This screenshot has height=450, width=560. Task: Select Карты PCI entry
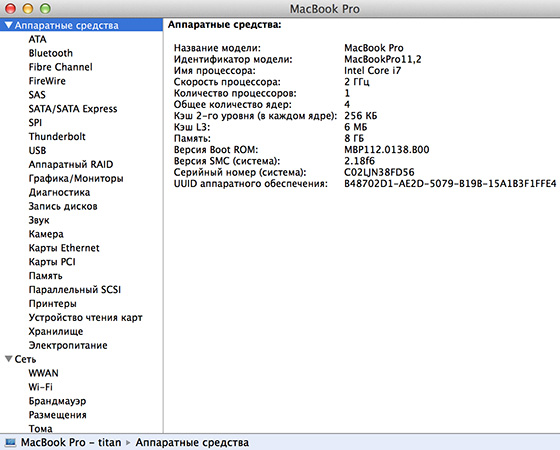52,262
